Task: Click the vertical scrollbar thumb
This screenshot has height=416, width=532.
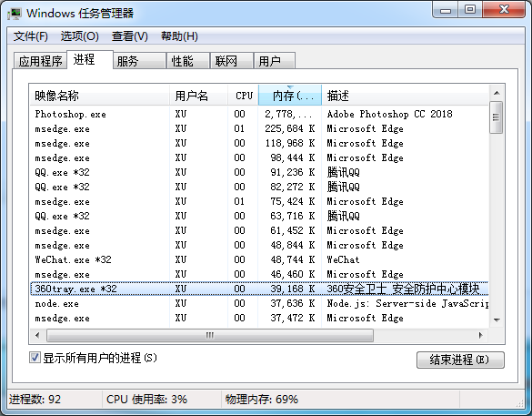Action: (x=497, y=117)
